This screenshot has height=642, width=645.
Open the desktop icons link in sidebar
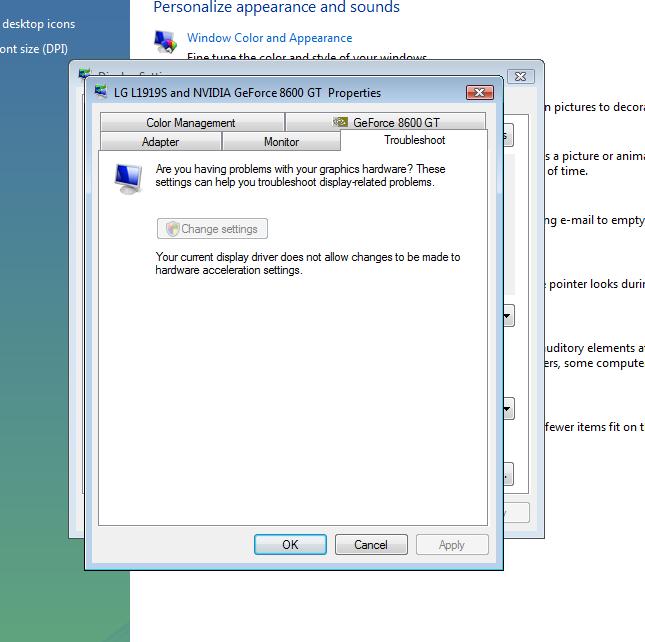coord(38,24)
